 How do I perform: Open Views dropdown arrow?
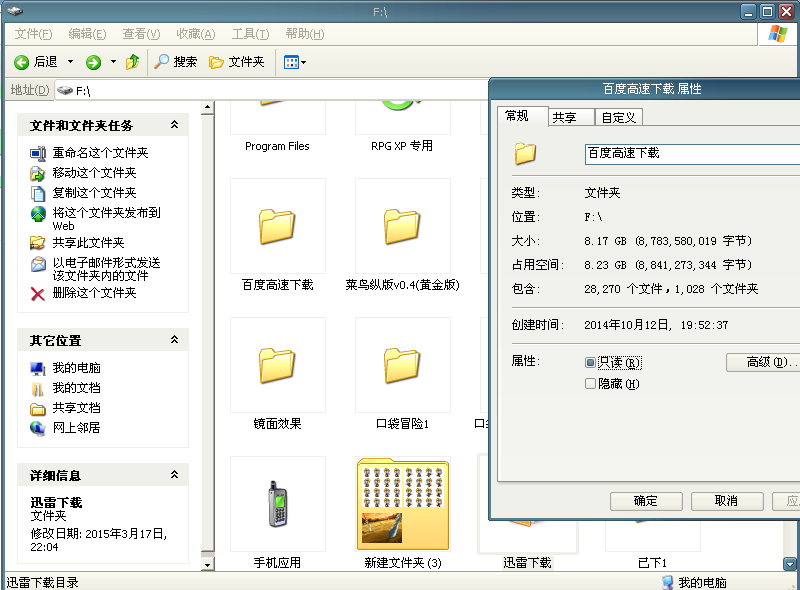tap(304, 62)
